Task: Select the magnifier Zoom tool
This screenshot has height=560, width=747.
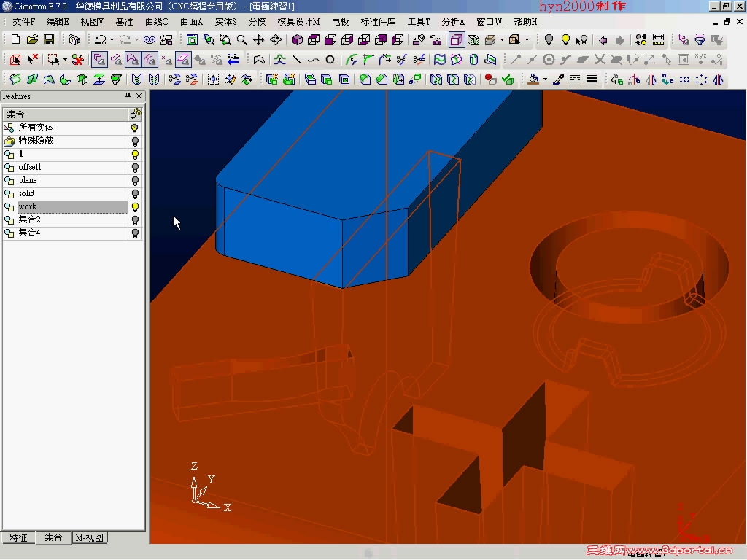Action: (x=242, y=40)
